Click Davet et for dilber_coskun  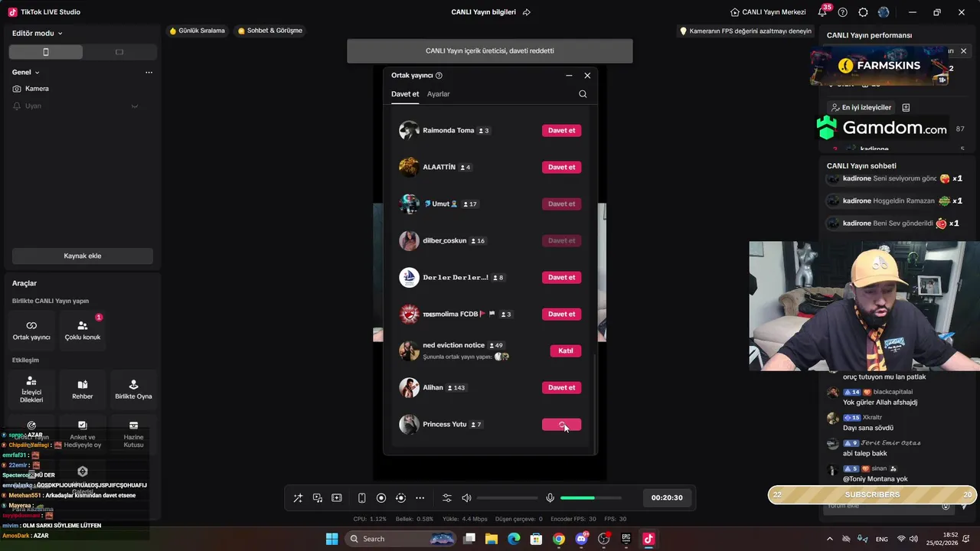[561, 240]
